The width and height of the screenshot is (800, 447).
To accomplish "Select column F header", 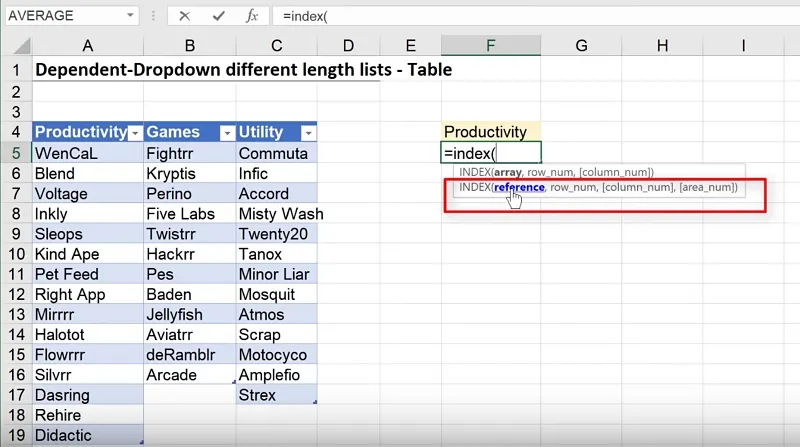I will 490,46.
